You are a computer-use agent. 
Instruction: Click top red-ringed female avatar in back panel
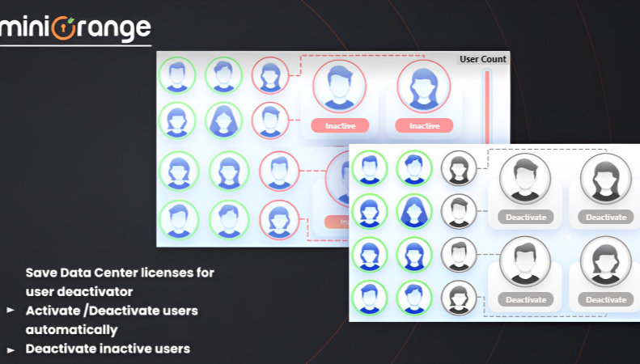pos(269,75)
